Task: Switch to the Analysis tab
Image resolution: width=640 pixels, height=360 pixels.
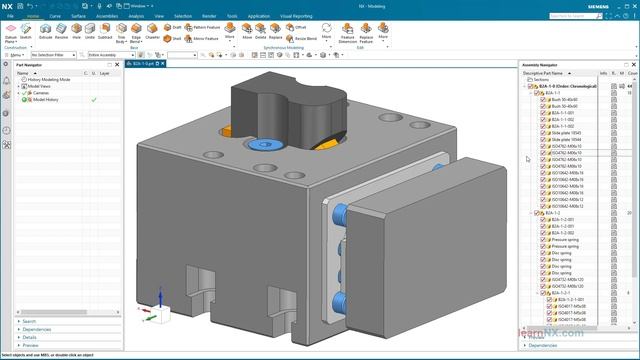Action: (x=136, y=16)
